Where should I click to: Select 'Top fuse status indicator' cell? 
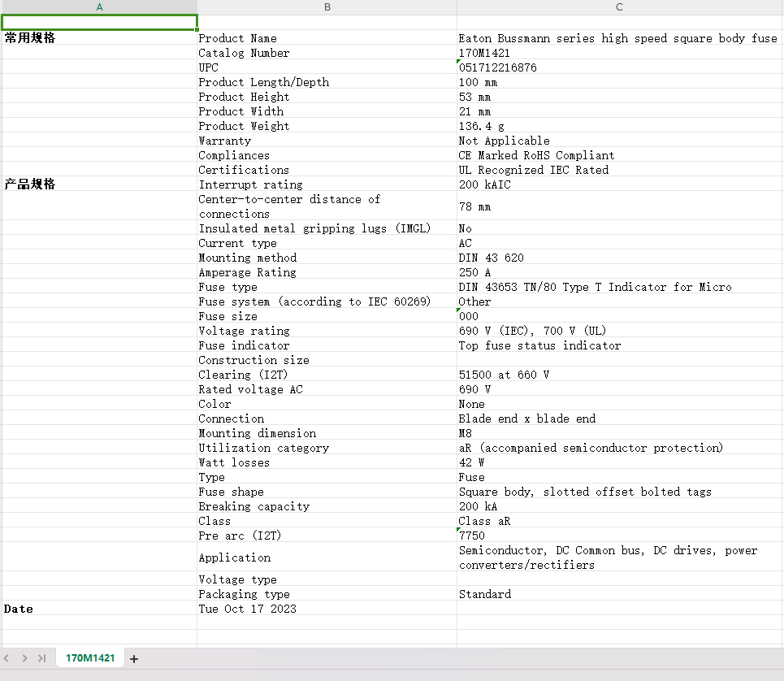[x=620, y=345]
